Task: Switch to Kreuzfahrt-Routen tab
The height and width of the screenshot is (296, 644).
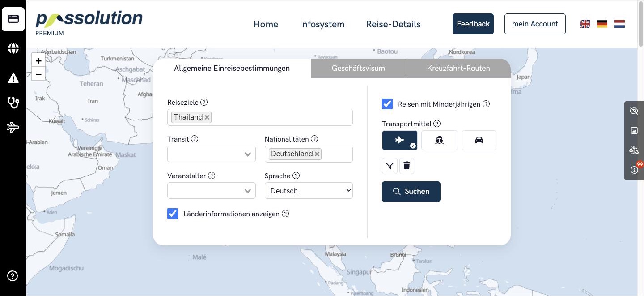Action: 458,69
